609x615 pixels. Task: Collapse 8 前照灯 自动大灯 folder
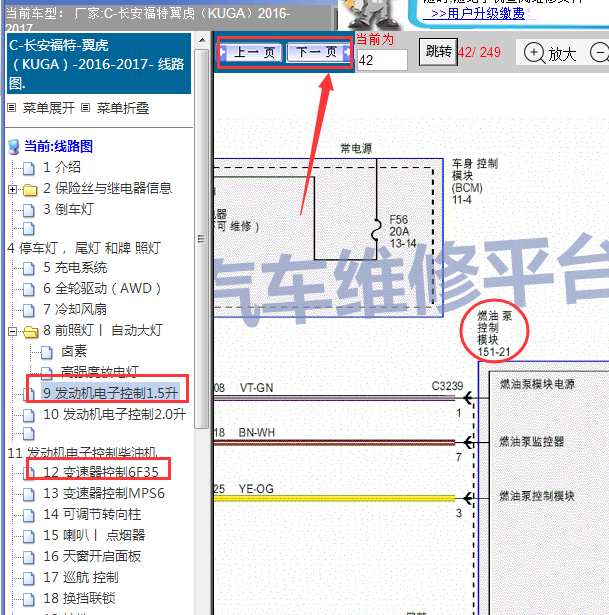click(13, 331)
